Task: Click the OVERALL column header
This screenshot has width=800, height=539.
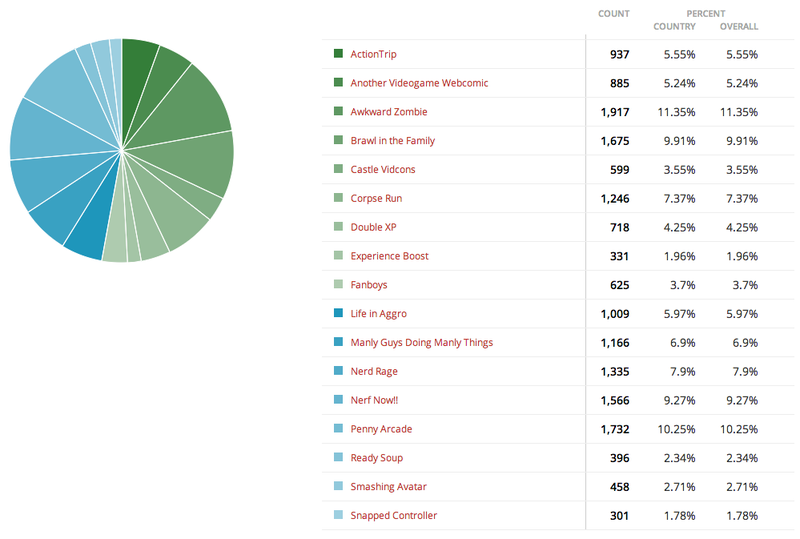Action: [x=739, y=27]
